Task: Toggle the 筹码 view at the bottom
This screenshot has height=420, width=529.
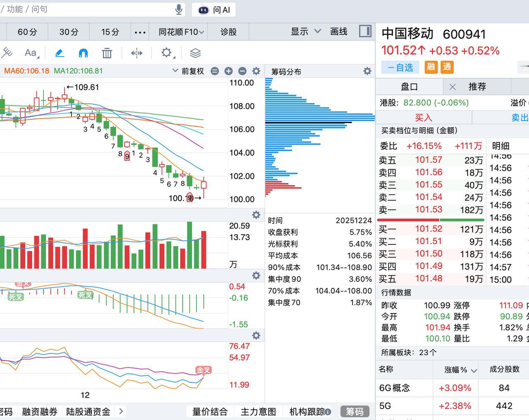Action: (355, 411)
